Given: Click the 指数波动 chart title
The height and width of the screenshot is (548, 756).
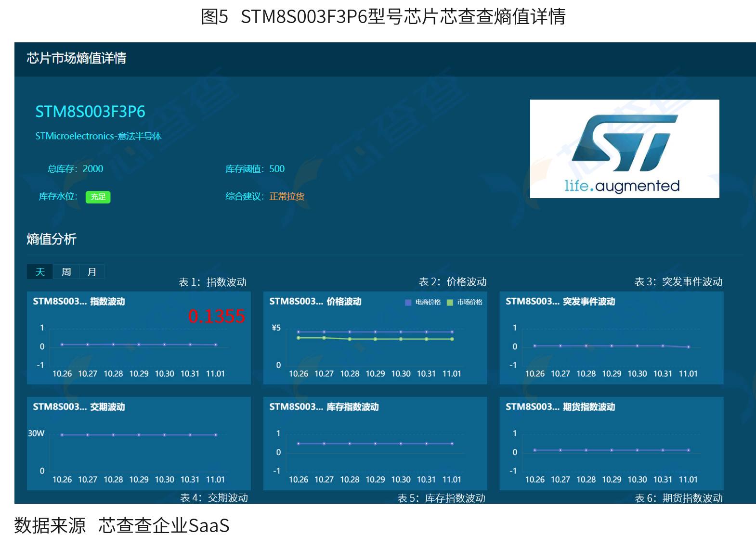Looking at the screenshot, I should point(79,302).
